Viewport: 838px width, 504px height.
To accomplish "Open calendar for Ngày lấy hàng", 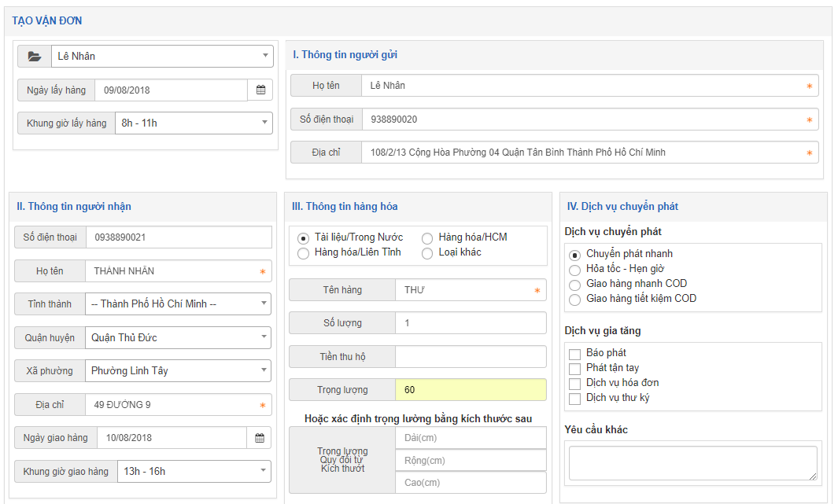I will click(260, 90).
